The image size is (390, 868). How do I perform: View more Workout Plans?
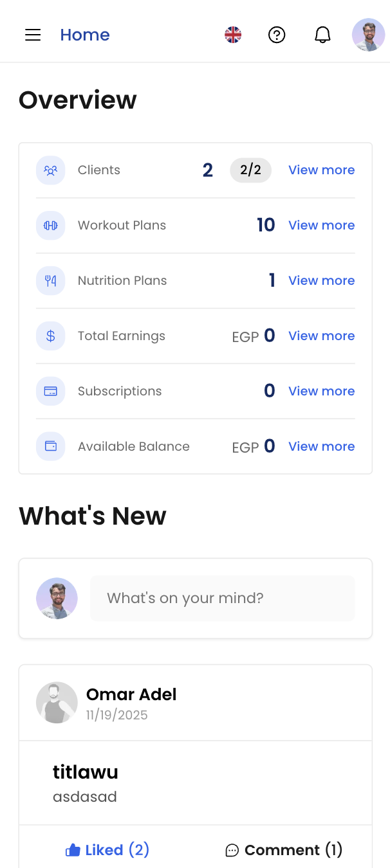coord(321,226)
